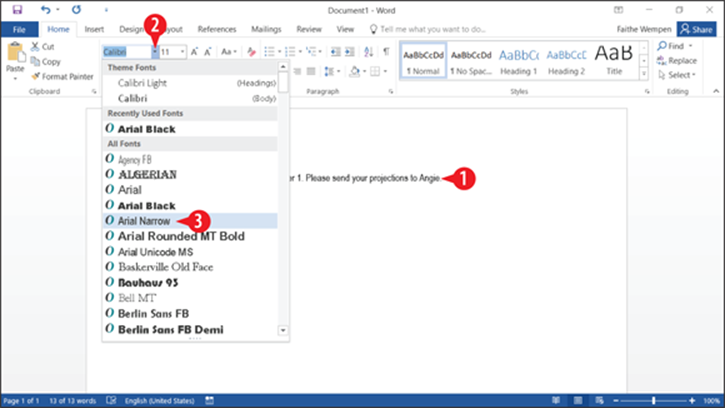
Task: Switch to the View tab
Action: pos(345,29)
